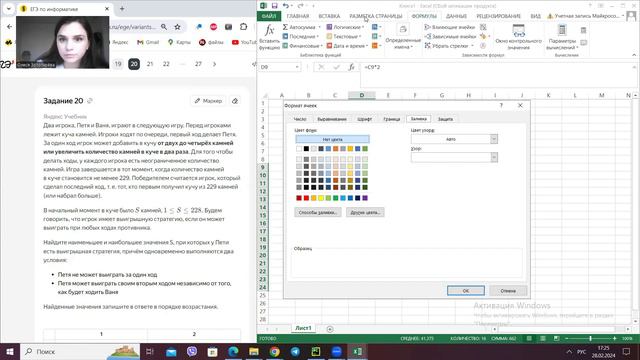This screenshot has height=360, width=640.
Task: Open the Окно контрольного значения (Watch Window)
Action: [518, 37]
